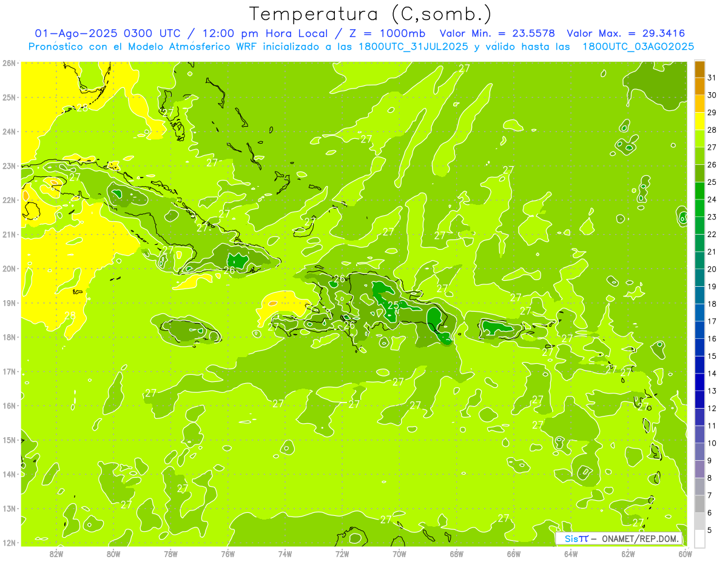
Task: Click latitude axis label 23N
Action: coord(8,166)
